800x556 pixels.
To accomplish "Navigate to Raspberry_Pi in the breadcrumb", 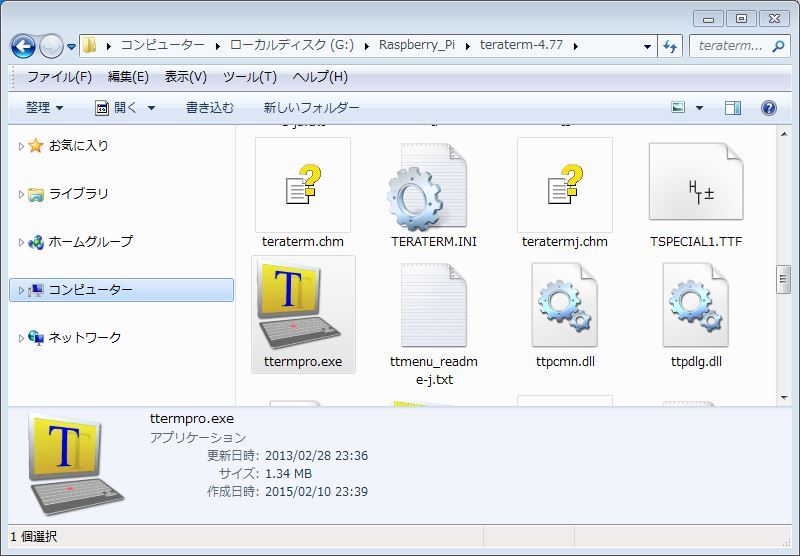I will 416,45.
